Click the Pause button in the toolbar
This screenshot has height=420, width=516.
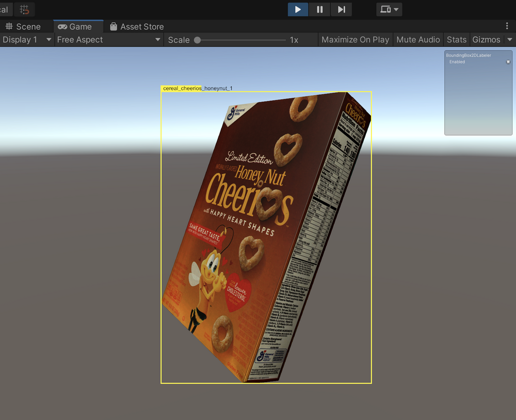coord(319,9)
